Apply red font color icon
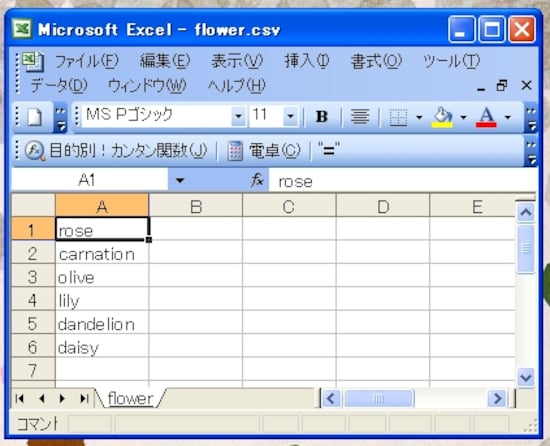This screenshot has width=550, height=446. [x=486, y=117]
